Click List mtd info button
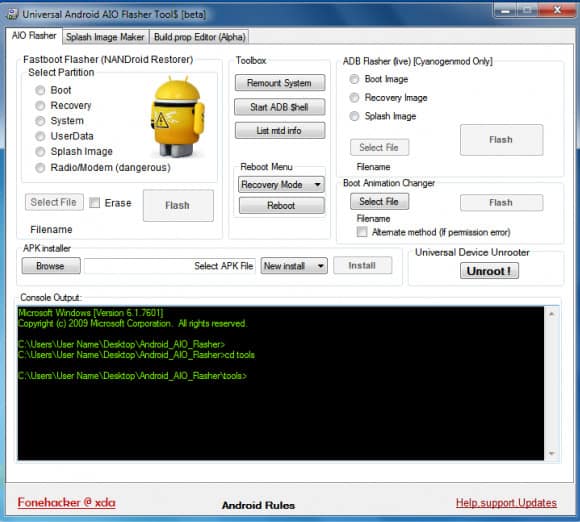Screen dimensions: 580x522 coord(280,131)
